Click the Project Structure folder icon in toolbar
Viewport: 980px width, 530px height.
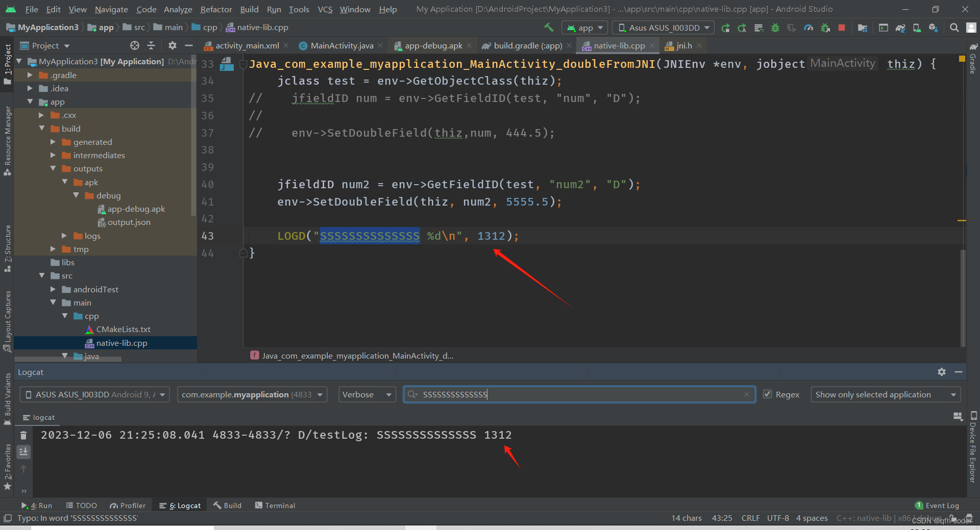(x=863, y=28)
